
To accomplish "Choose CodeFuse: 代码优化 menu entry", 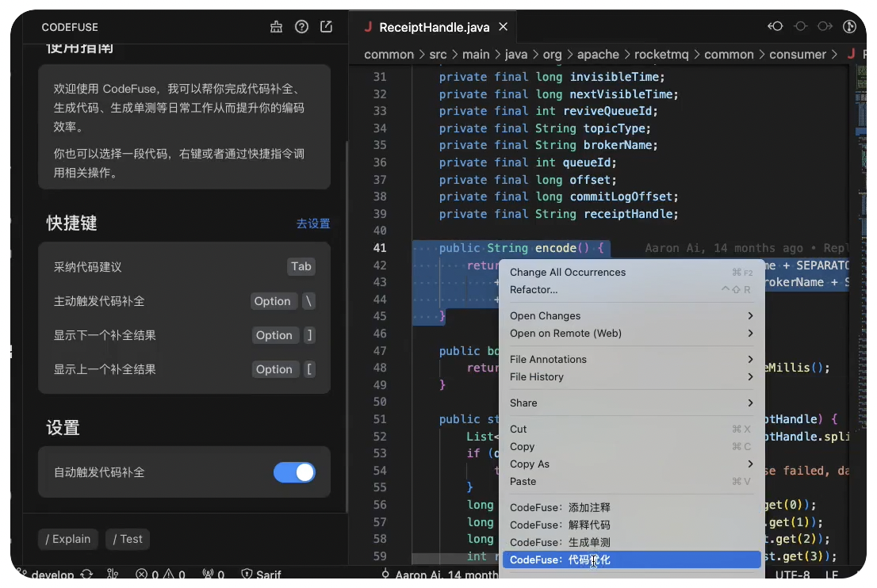I will click(631, 559).
